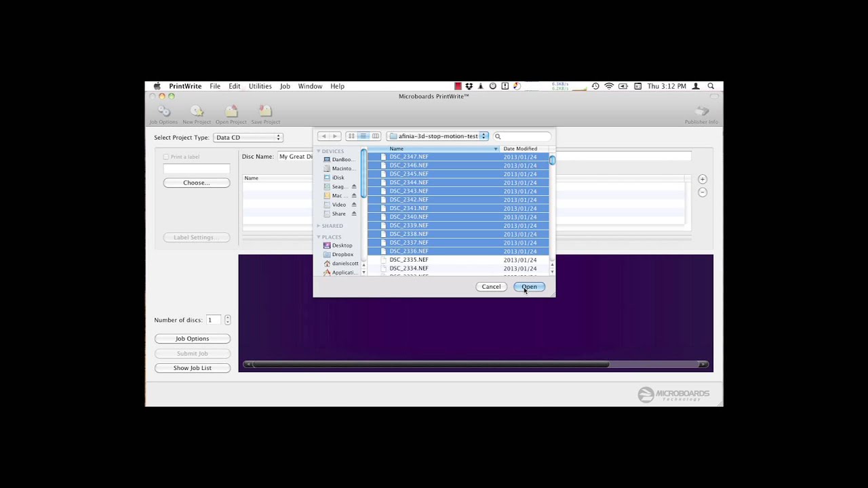Switch file dialog to icon view

coord(351,136)
